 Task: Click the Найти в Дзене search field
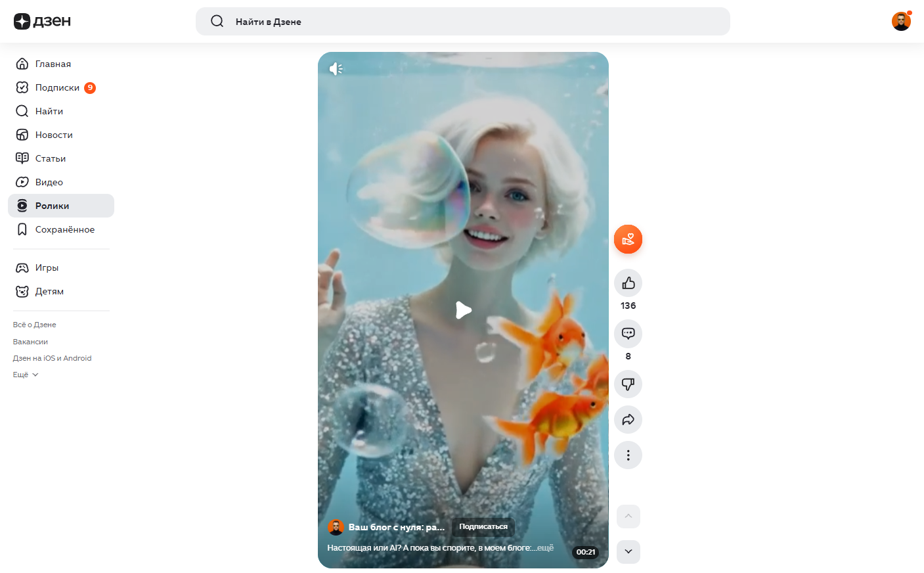click(x=462, y=22)
